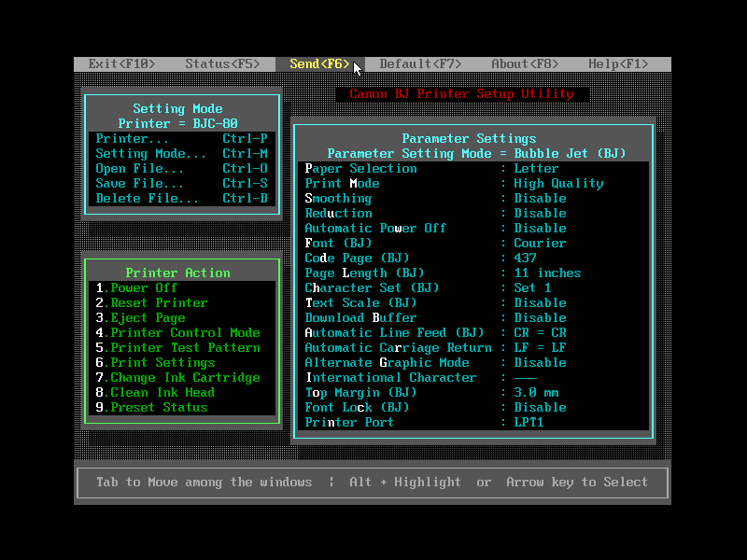Choose Default<F7> from the top bar
Screen dimensions: 747x560
coord(420,63)
